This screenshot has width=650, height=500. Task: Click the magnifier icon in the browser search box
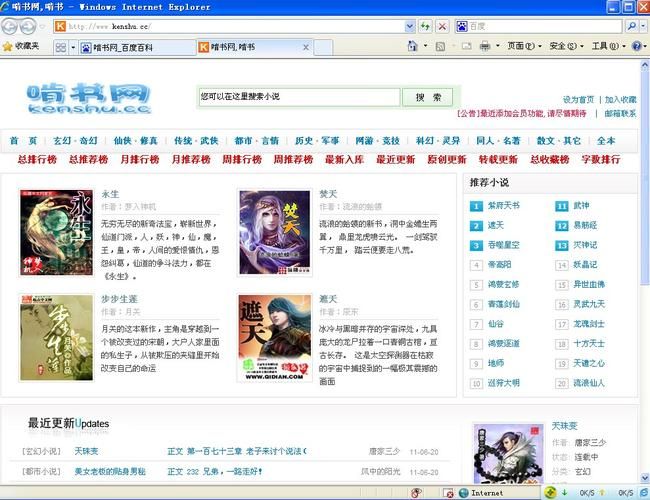pyautogui.click(x=631, y=26)
